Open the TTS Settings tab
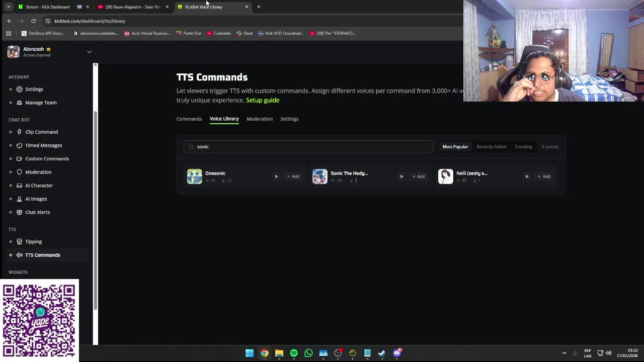 (289, 119)
